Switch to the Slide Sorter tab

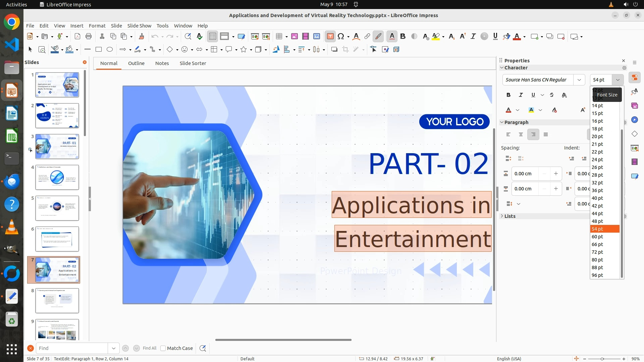pos(193,63)
